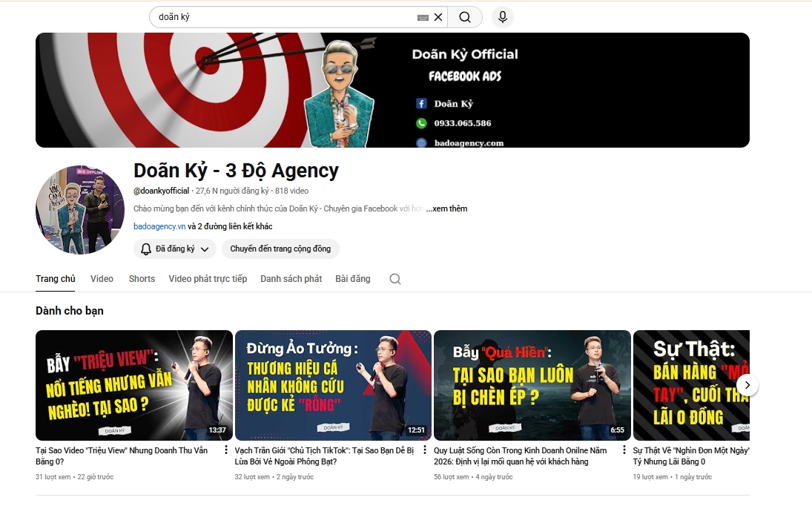The width and height of the screenshot is (812, 506).
Task: Expand channel description with "xem thêm"
Action: [x=447, y=208]
